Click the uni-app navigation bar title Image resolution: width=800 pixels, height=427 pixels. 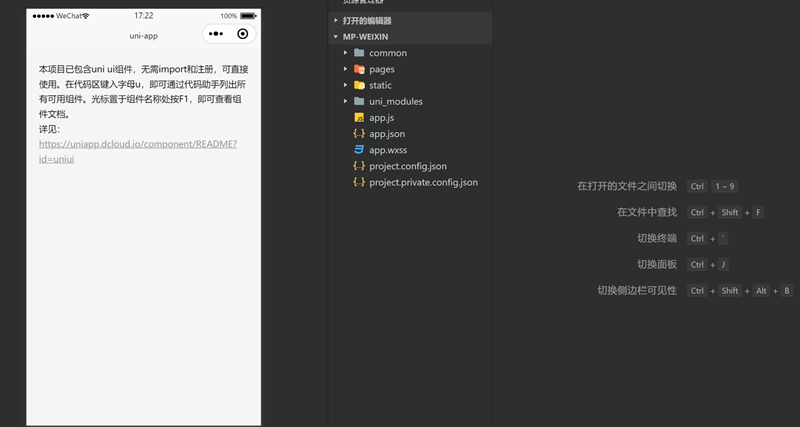(x=144, y=36)
